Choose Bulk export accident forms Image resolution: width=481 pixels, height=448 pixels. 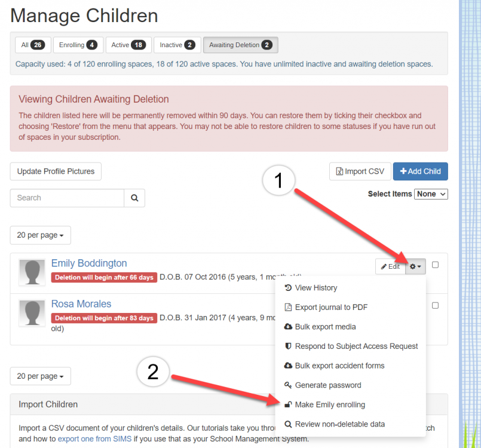[x=350, y=366]
